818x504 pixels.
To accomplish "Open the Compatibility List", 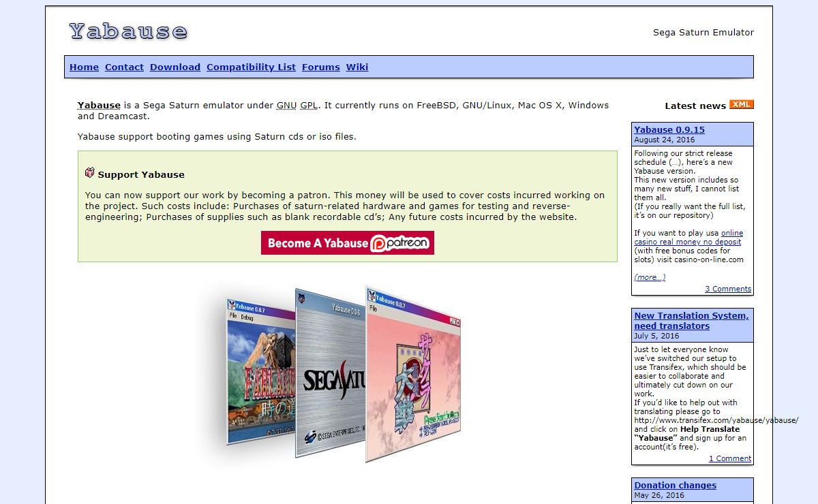I will click(251, 67).
